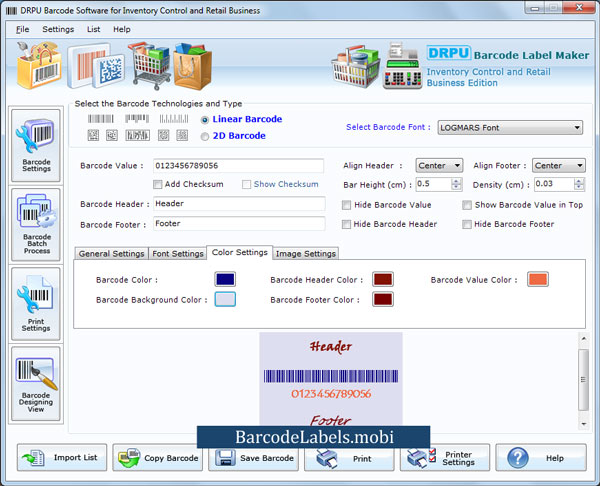Switch to Image Settings tab

click(305, 254)
